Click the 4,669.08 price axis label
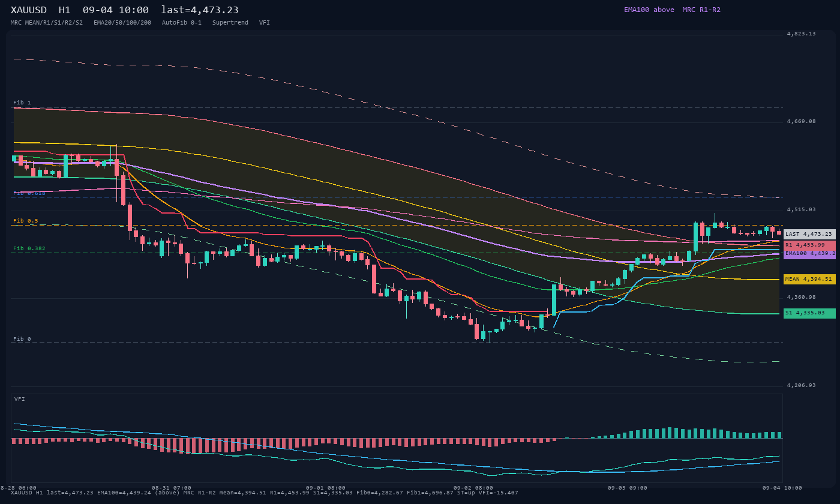The image size is (840, 504). coord(801,121)
